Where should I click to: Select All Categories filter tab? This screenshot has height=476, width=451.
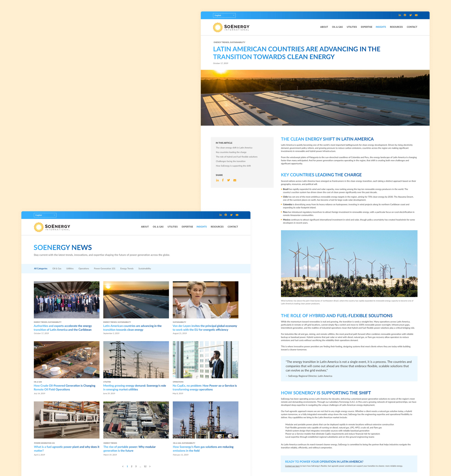(x=41, y=268)
